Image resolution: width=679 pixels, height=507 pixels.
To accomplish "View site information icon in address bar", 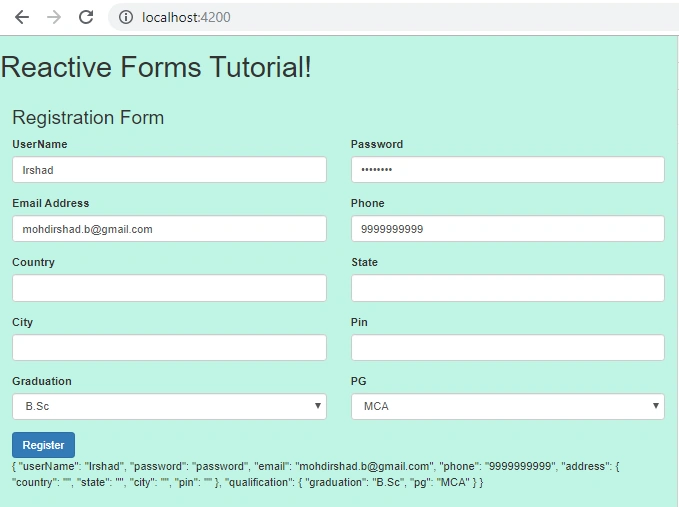I will (126, 17).
